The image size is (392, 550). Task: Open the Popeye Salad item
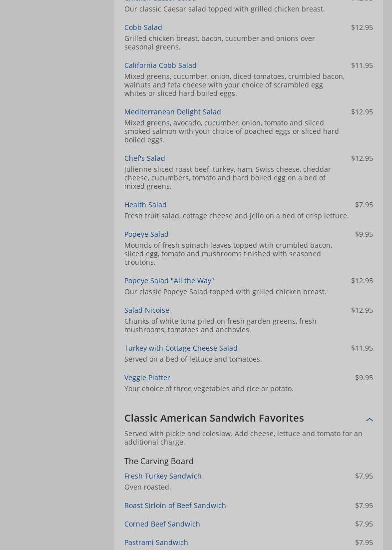(x=146, y=234)
